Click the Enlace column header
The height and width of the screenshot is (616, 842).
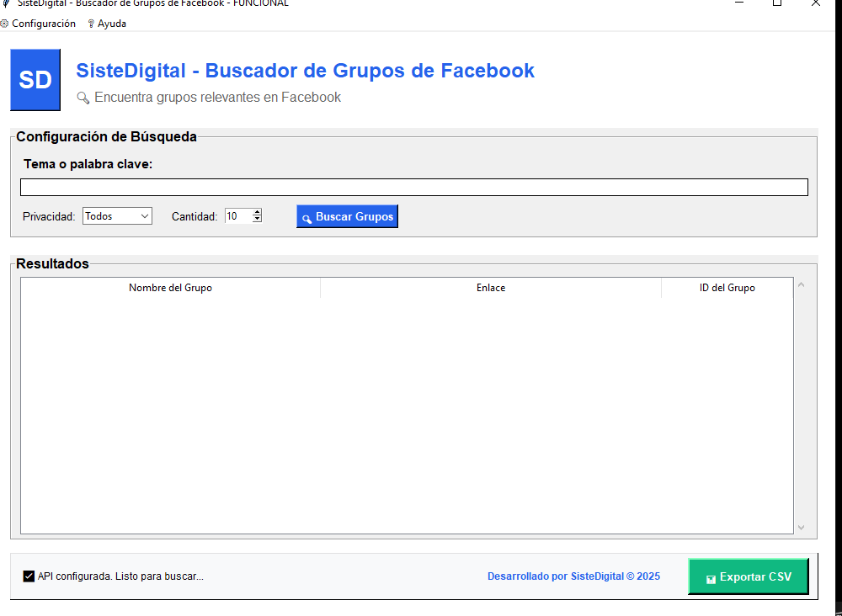pos(491,288)
